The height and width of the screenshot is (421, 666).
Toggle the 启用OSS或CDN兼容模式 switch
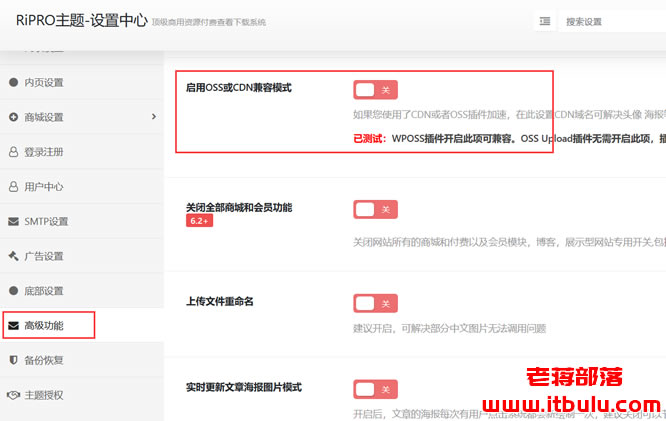(375, 90)
